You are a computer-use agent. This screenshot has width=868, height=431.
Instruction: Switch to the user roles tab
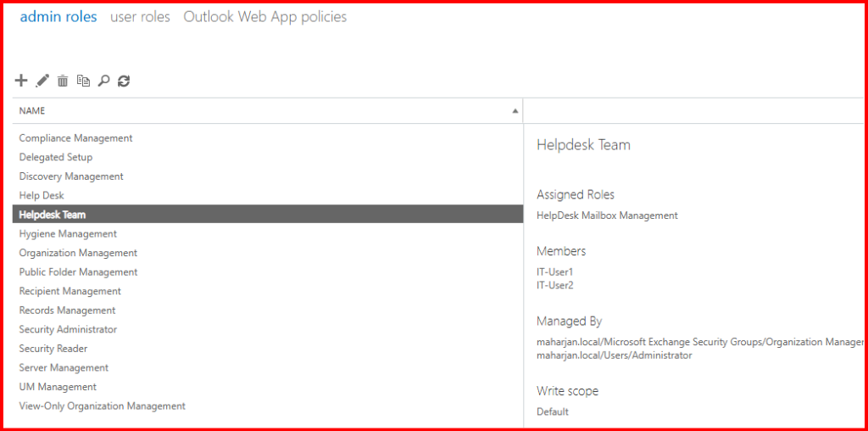pyautogui.click(x=140, y=17)
